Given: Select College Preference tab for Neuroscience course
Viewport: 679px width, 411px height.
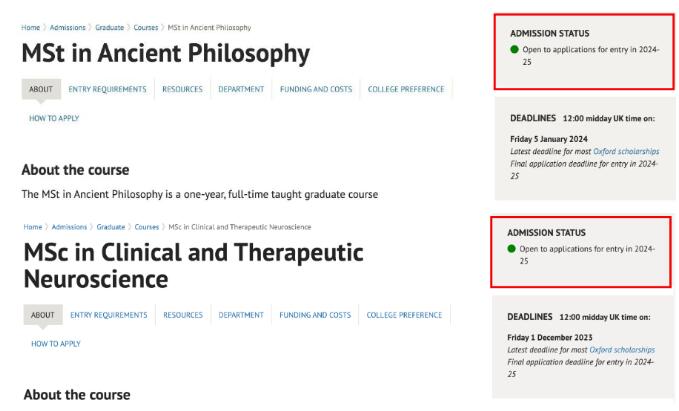Looking at the screenshot, I should (x=404, y=315).
